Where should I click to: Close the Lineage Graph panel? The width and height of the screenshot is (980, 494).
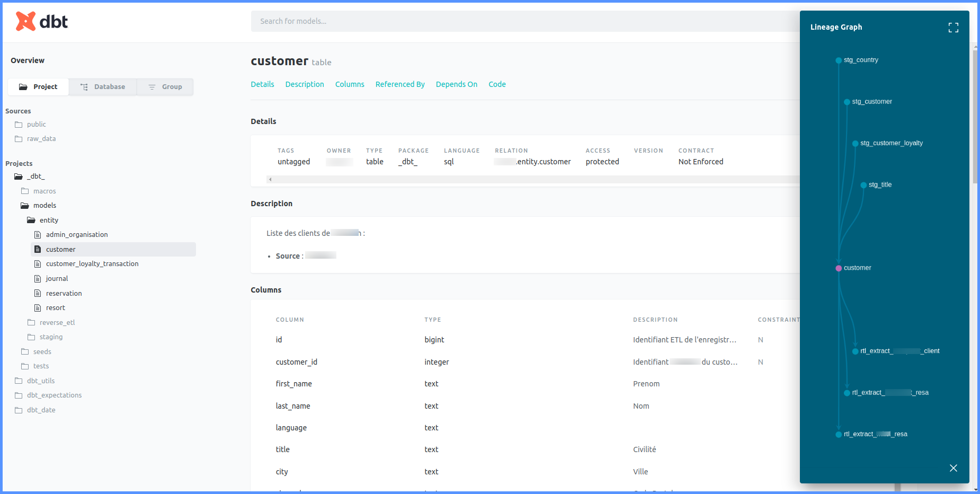click(953, 468)
